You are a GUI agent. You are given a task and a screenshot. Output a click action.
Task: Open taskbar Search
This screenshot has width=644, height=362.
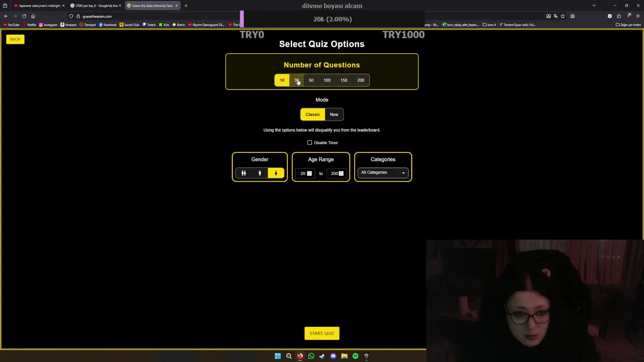289,356
